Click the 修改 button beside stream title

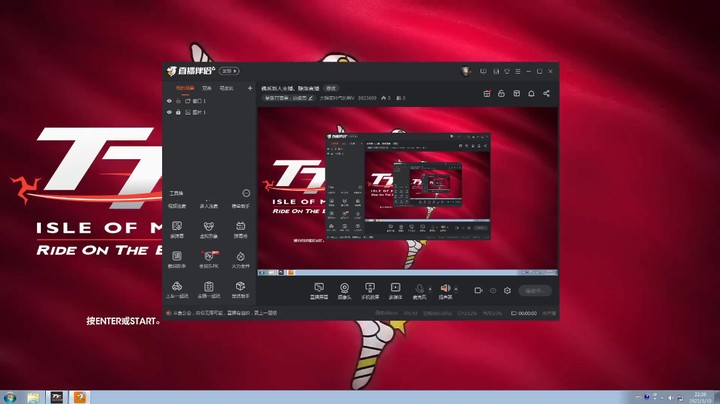[331, 88]
